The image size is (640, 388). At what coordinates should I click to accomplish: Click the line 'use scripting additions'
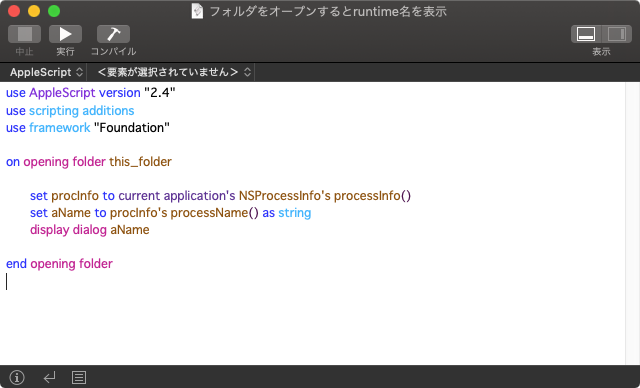pyautogui.click(x=70, y=111)
